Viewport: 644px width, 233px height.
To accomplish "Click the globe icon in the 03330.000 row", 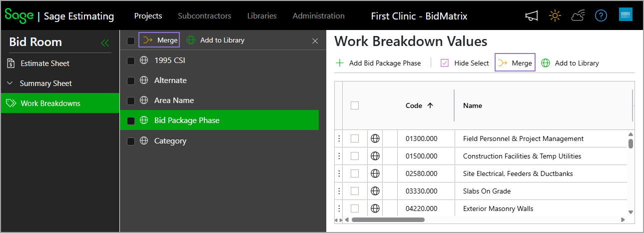I will coord(375,191).
